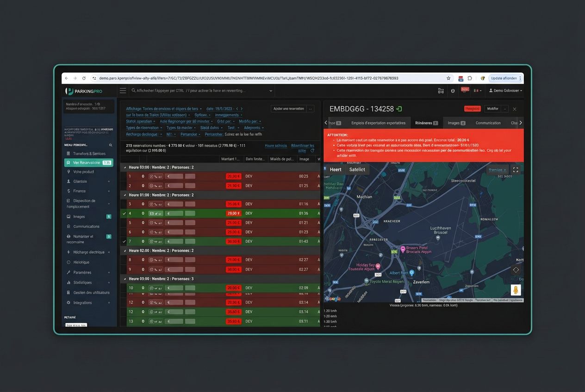Click the Communications sidebar icon
The image size is (585, 392).
[x=69, y=227]
